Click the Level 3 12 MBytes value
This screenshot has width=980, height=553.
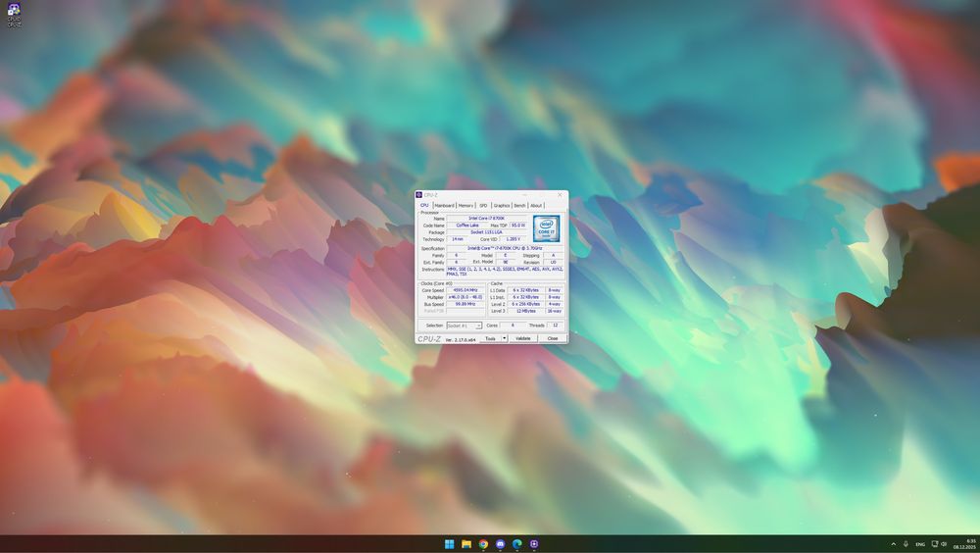525,311
